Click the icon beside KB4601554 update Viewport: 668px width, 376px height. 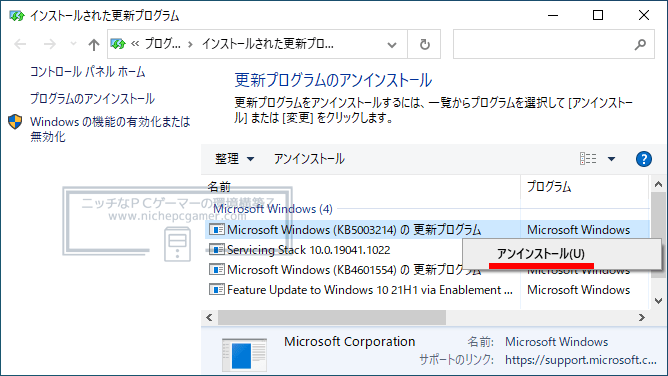(217, 270)
